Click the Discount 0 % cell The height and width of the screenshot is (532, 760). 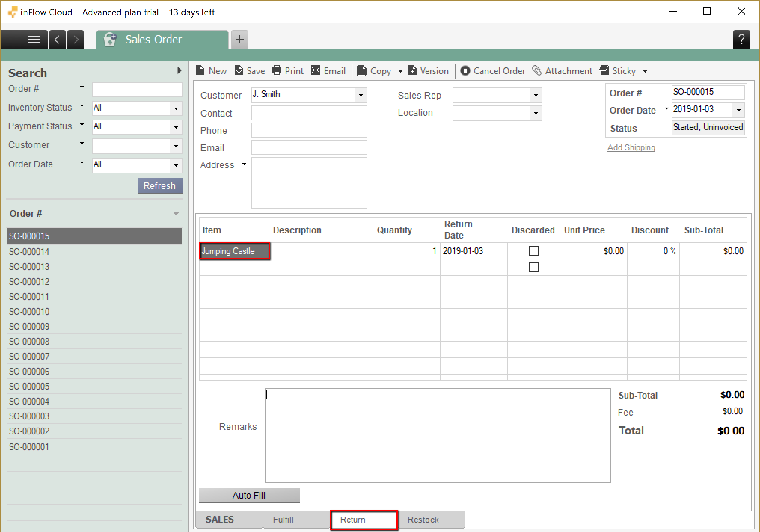(x=653, y=251)
